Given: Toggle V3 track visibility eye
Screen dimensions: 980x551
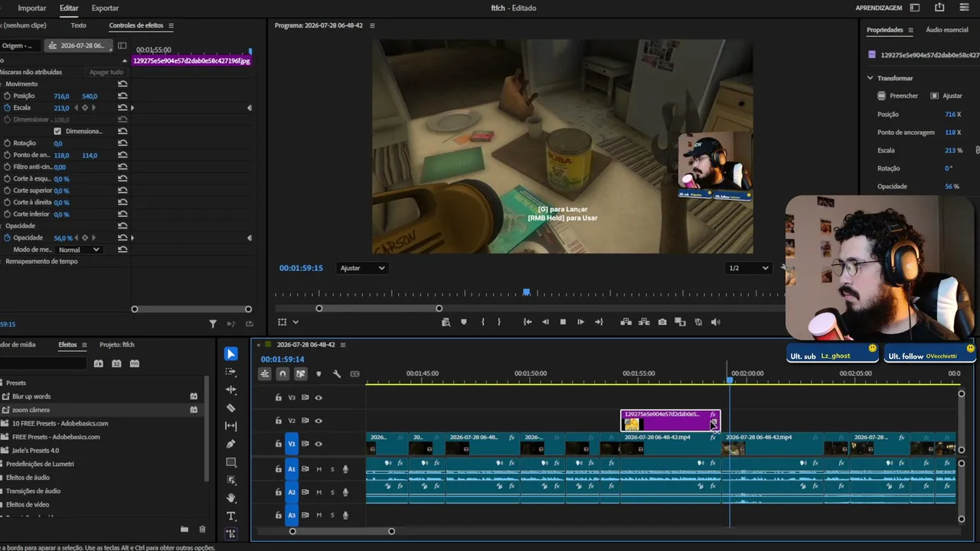Looking at the screenshot, I should pyautogui.click(x=318, y=398).
